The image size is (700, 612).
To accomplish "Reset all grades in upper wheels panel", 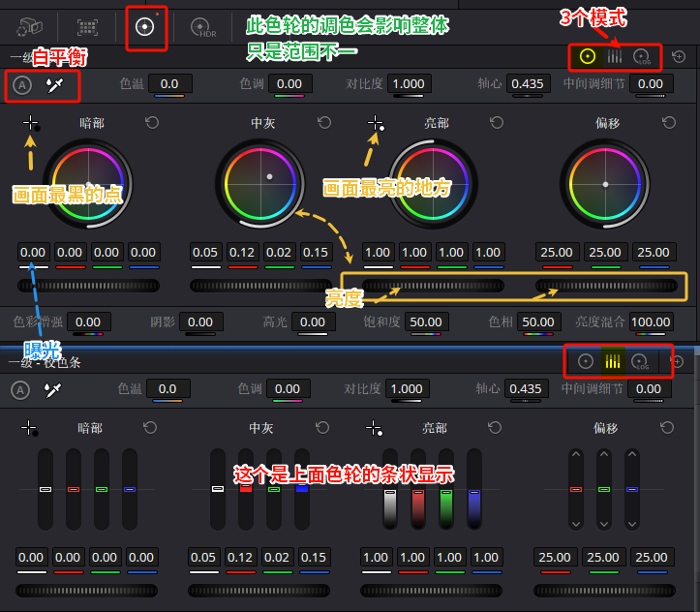I will [x=679, y=57].
